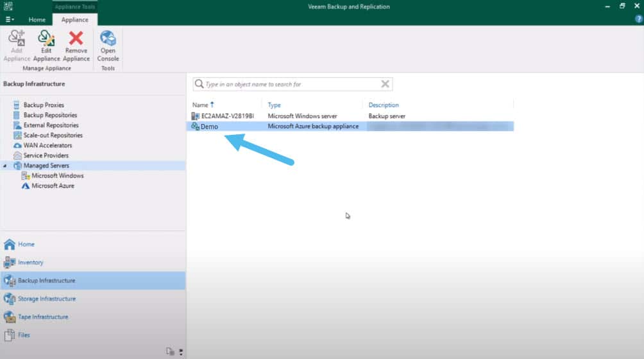Click the Storage Infrastructure navigation icon
This screenshot has height=359, width=644.
[x=10, y=299]
